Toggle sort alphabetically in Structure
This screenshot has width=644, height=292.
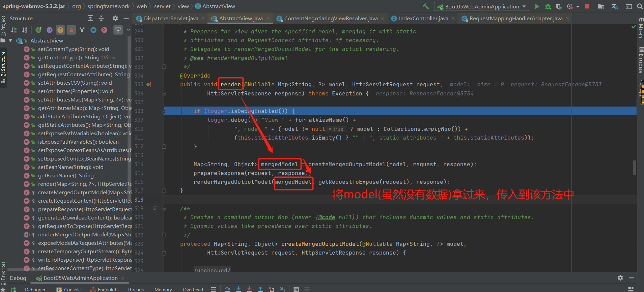[x=25, y=30]
